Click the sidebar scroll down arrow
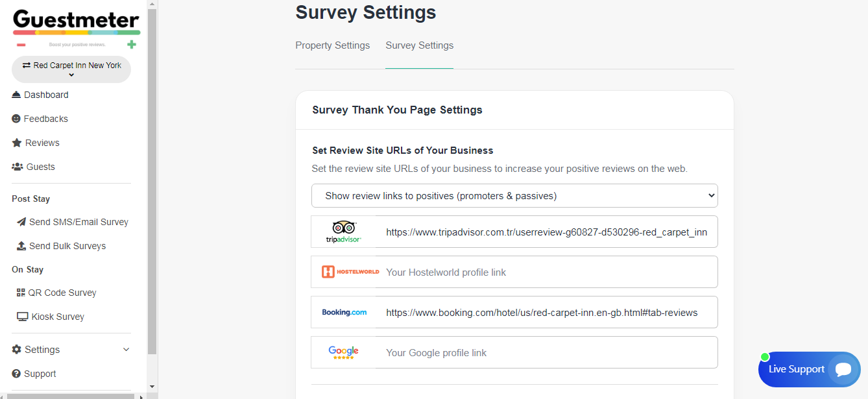The width and height of the screenshot is (868, 399). pyautogui.click(x=152, y=387)
